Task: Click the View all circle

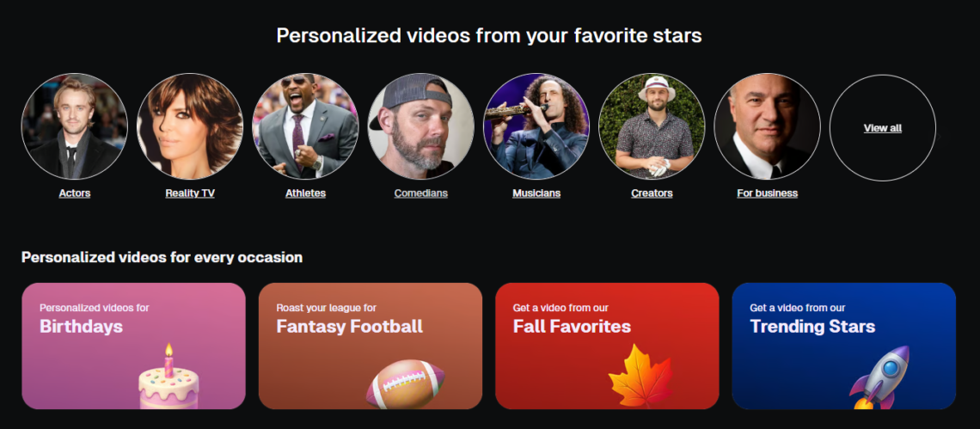Action: (883, 127)
